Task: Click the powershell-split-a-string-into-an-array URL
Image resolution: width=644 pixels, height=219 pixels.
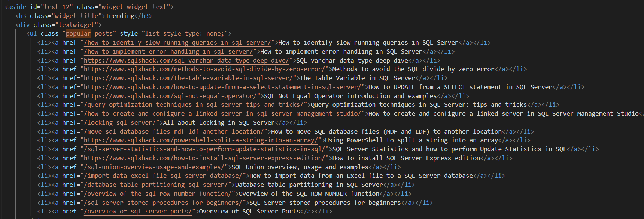Action: [x=201, y=140]
